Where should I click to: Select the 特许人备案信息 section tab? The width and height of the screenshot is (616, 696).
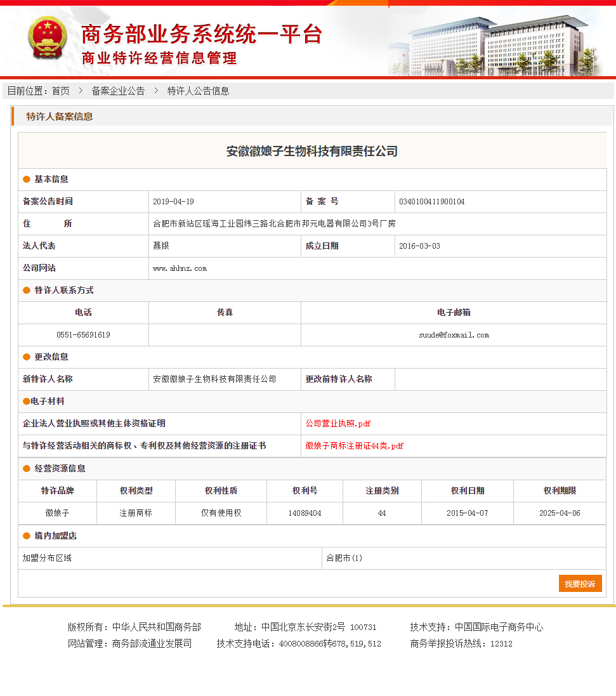coord(60,116)
